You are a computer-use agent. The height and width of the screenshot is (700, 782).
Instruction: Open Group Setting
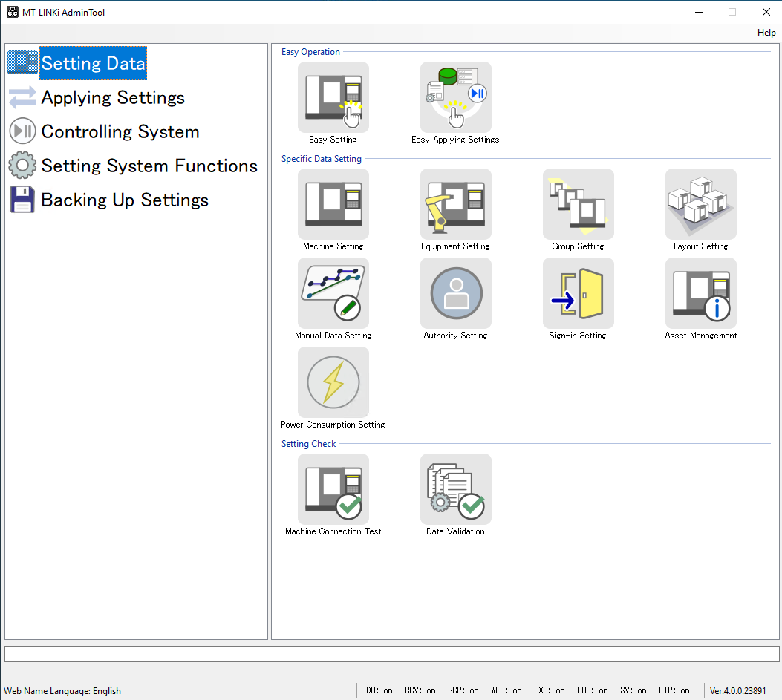pos(579,204)
